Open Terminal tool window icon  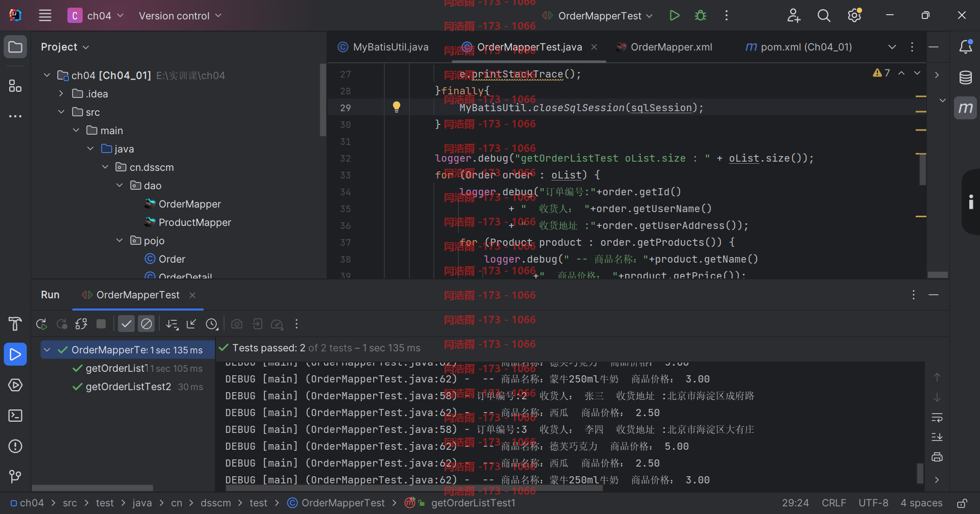pos(15,416)
